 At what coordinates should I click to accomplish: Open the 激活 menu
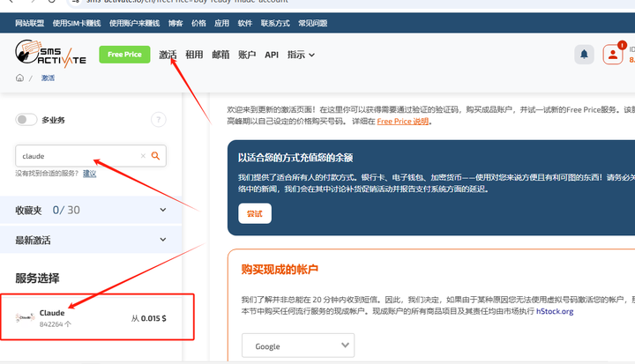click(x=168, y=55)
